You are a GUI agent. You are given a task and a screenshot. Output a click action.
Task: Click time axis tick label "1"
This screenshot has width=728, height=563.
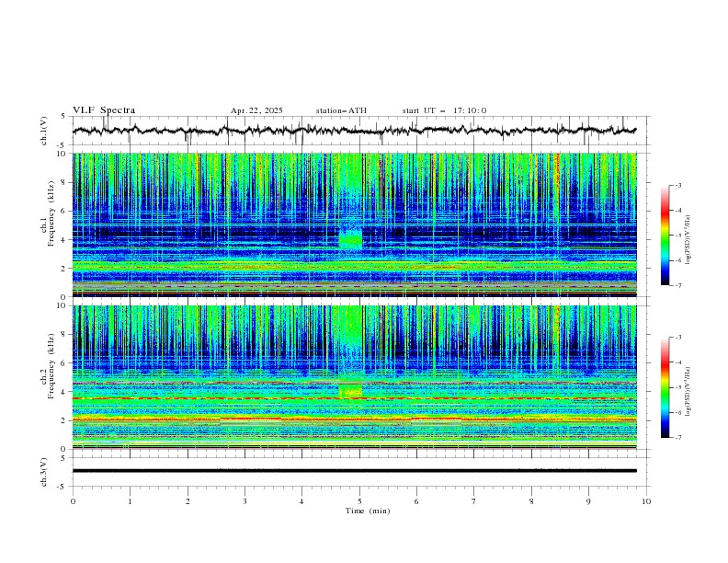click(130, 501)
